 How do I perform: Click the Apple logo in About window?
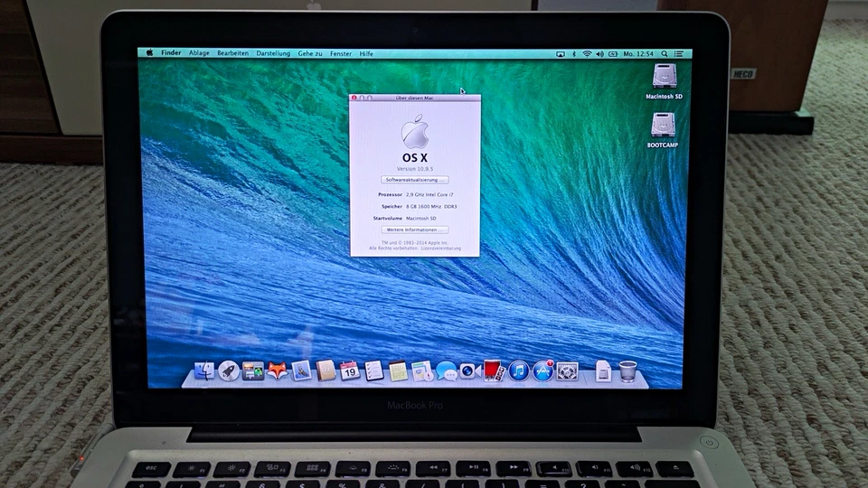tap(415, 132)
